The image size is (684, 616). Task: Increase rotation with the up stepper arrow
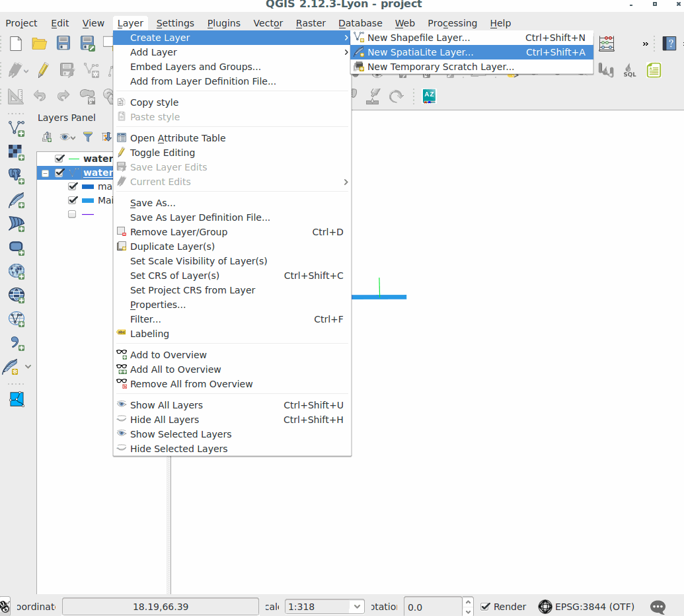point(468,603)
